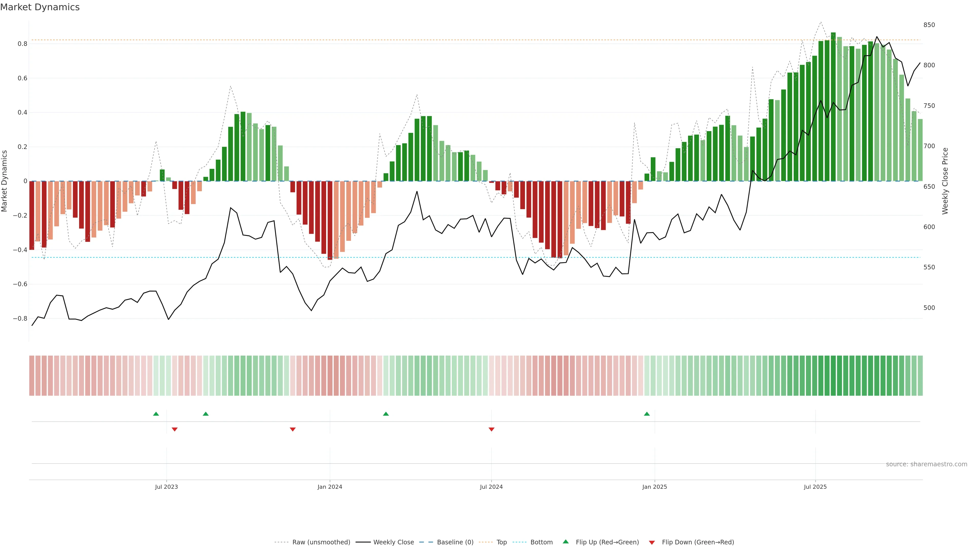This screenshot has width=980, height=551.
Task: Click the Flip Up green triangle legend icon
Action: pyautogui.click(x=566, y=542)
